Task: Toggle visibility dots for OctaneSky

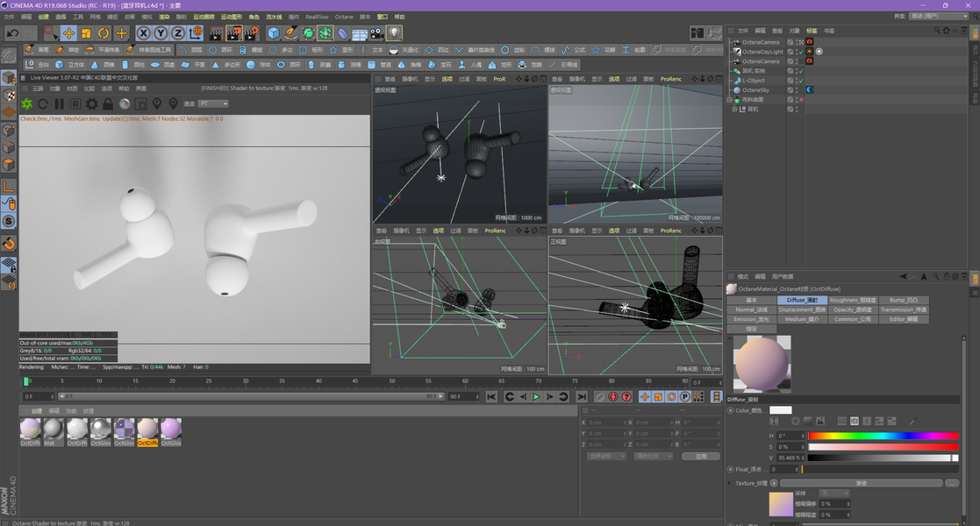Action: pos(797,90)
